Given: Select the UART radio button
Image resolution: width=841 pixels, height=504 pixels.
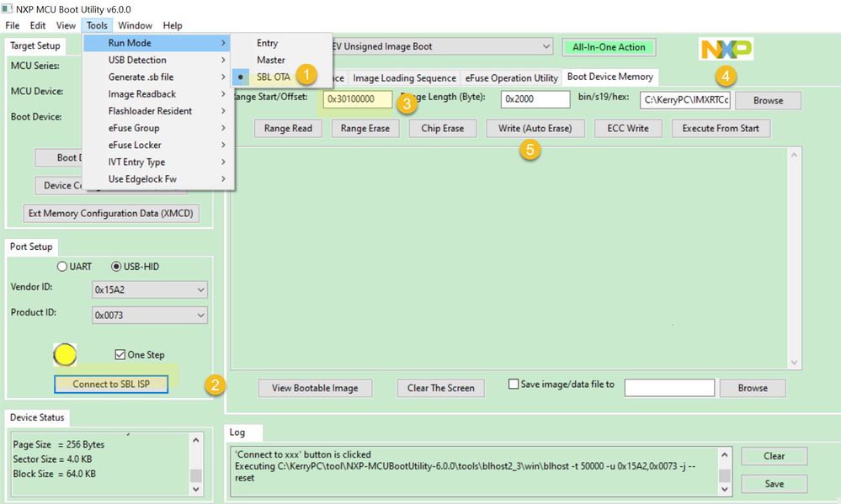Looking at the screenshot, I should (62, 267).
